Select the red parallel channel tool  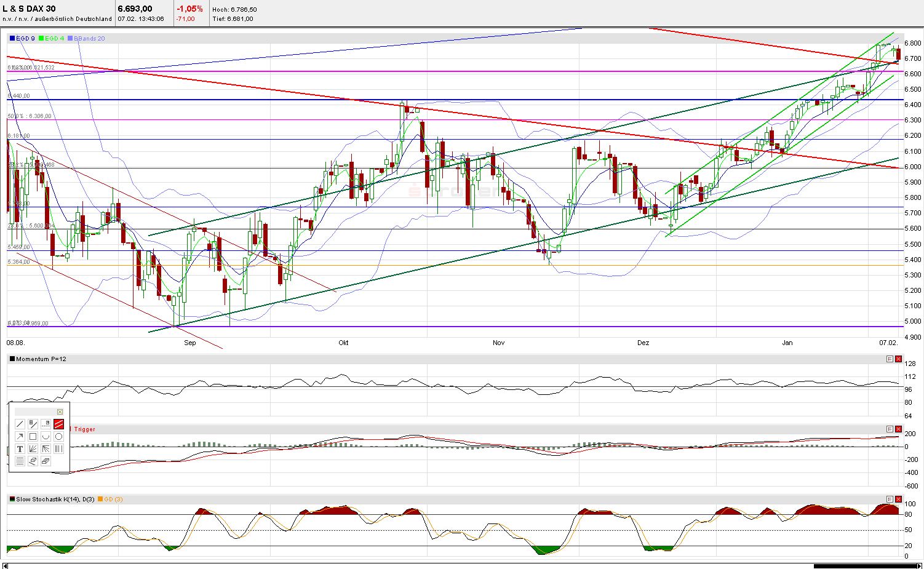pos(58,424)
